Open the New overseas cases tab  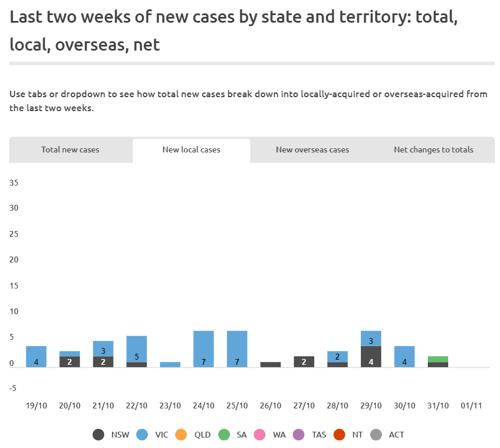(x=313, y=150)
